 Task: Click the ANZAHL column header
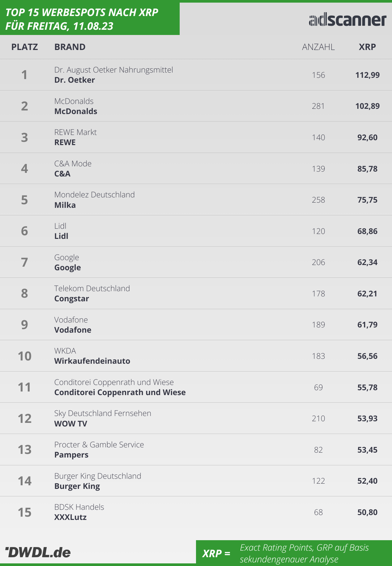(318, 47)
